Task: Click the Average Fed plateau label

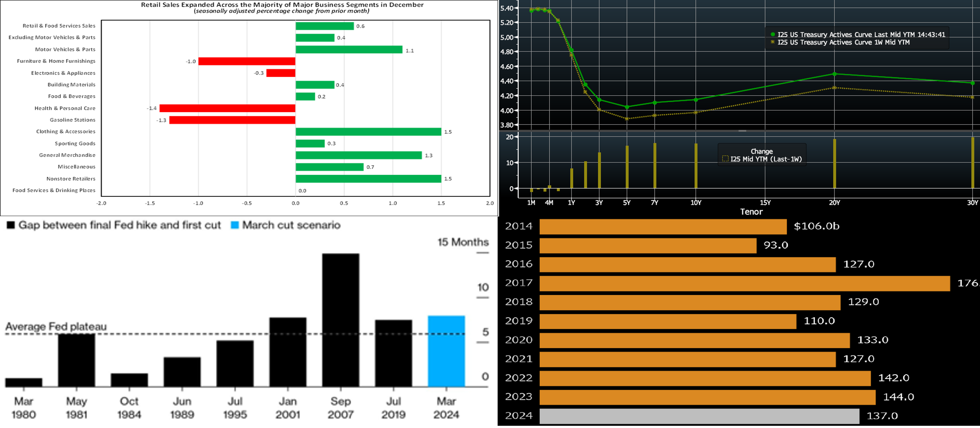Action: tap(56, 326)
